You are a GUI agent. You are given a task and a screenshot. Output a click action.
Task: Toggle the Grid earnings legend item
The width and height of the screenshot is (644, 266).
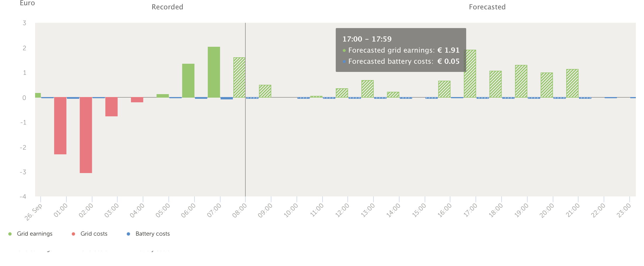34,234
